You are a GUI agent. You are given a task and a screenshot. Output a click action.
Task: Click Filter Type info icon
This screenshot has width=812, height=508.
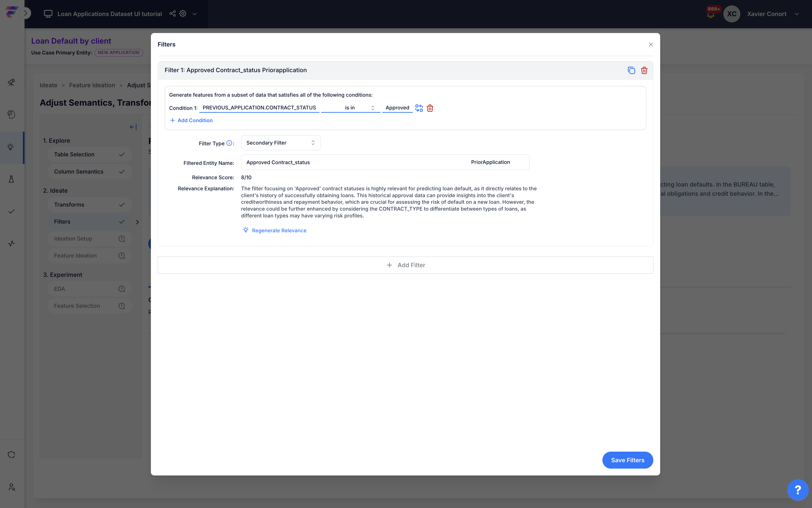[x=229, y=143]
